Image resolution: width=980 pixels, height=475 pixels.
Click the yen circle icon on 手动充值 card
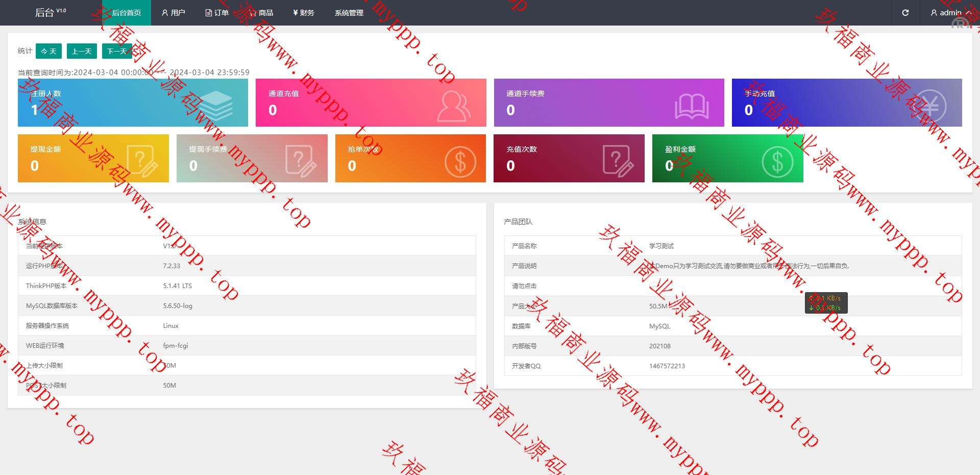pyautogui.click(x=929, y=106)
